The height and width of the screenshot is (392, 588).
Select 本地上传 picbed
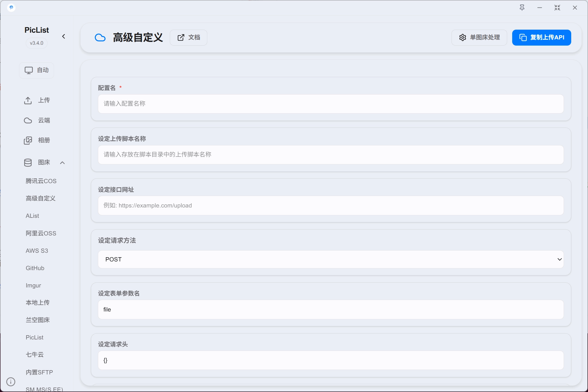38,303
